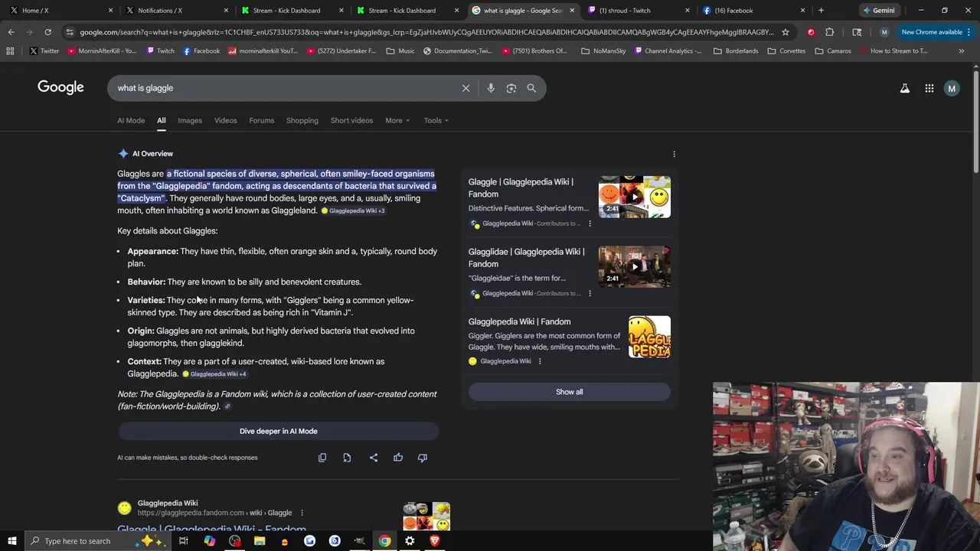Click the magnifying glass search button
980x551 pixels.
531,88
